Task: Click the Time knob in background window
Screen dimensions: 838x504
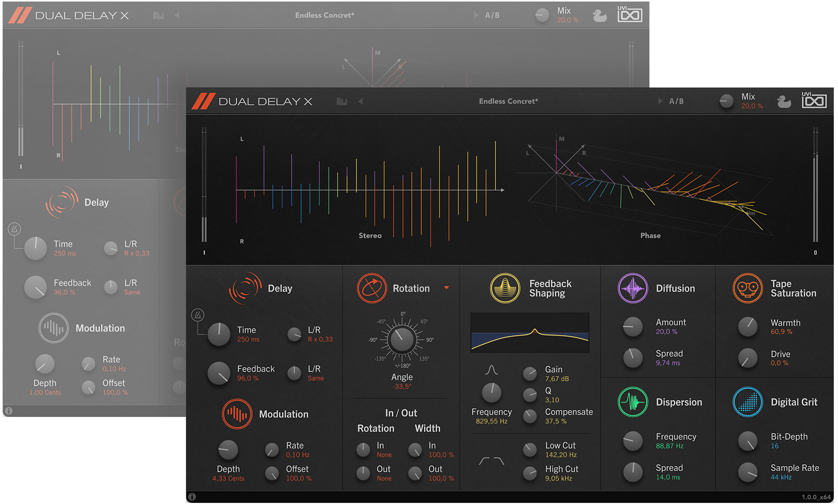Action: (36, 249)
